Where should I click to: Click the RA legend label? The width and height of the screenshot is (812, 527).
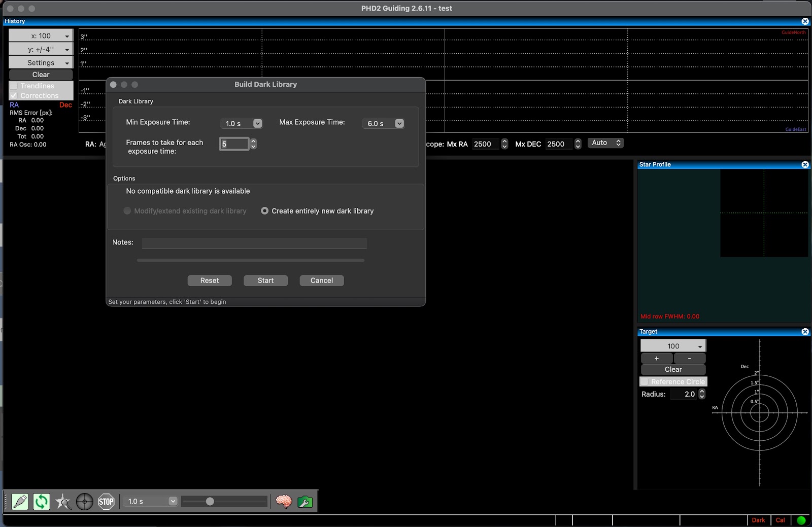click(x=14, y=105)
